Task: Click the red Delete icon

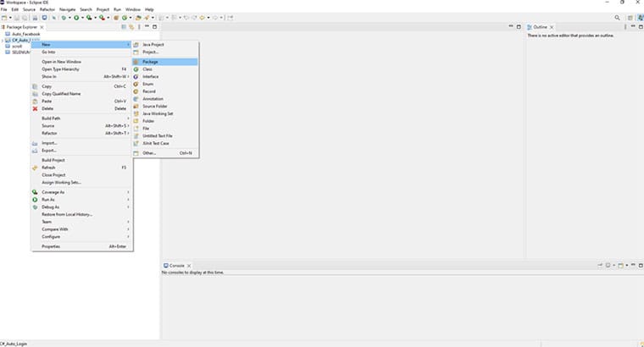Action: click(35, 108)
